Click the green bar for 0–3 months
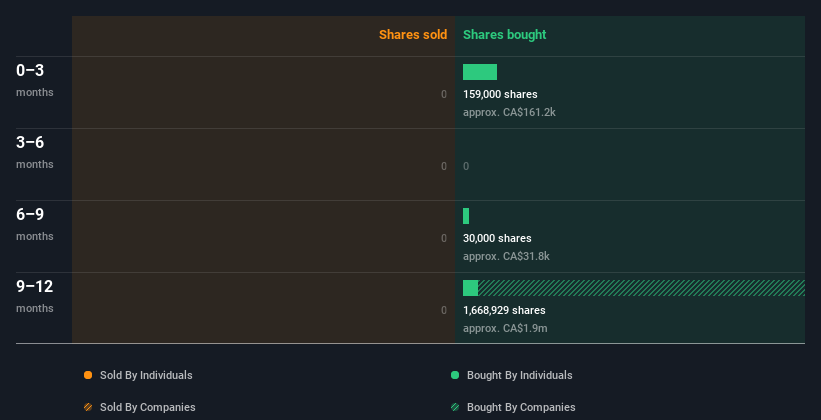Image resolution: width=821 pixels, height=420 pixels. 480,72
